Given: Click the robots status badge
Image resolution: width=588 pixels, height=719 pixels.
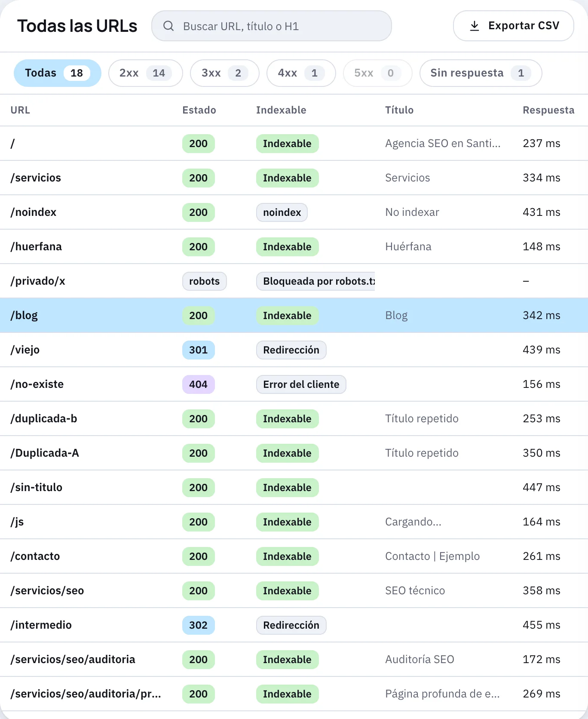Looking at the screenshot, I should (205, 281).
